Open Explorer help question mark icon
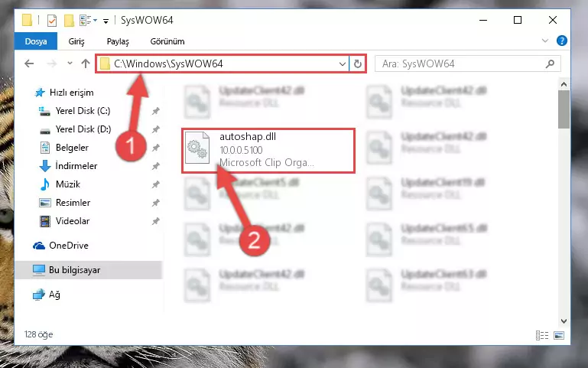The width and height of the screenshot is (588, 368). [x=562, y=41]
